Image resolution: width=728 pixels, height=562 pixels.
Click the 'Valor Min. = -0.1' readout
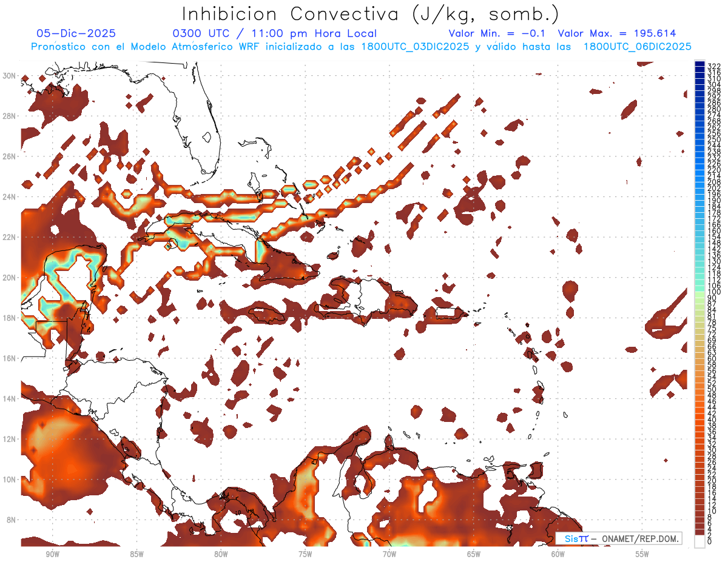tap(497, 34)
